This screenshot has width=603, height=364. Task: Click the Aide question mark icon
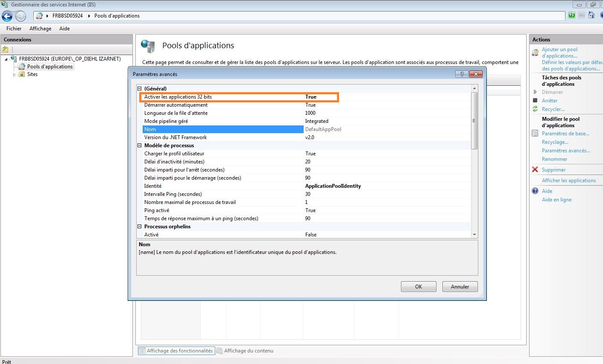click(x=535, y=191)
